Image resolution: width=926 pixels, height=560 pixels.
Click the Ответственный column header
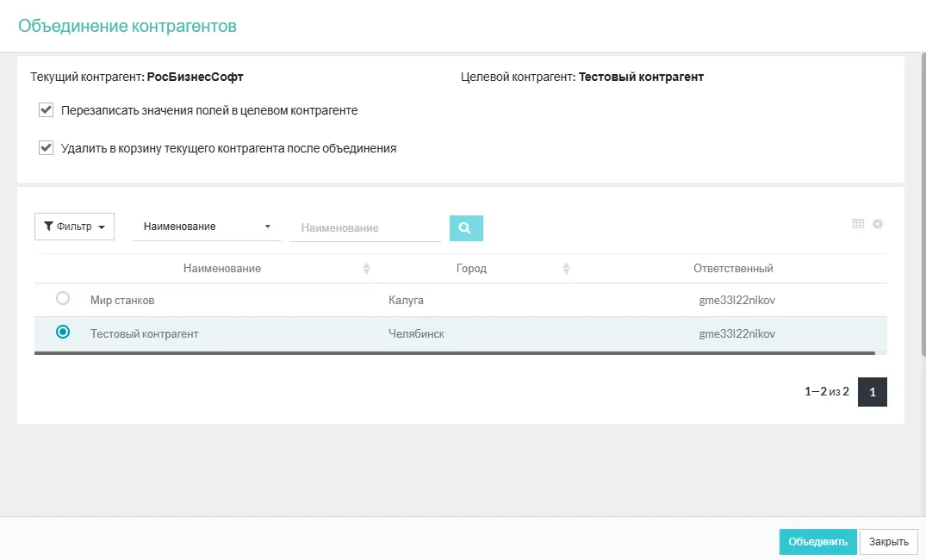pos(732,269)
